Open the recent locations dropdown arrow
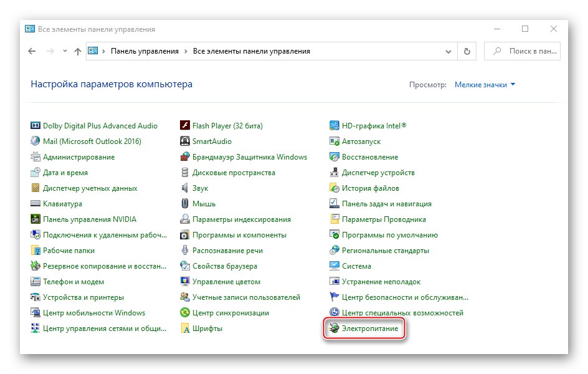The width and height of the screenshot is (588, 374). (65, 51)
